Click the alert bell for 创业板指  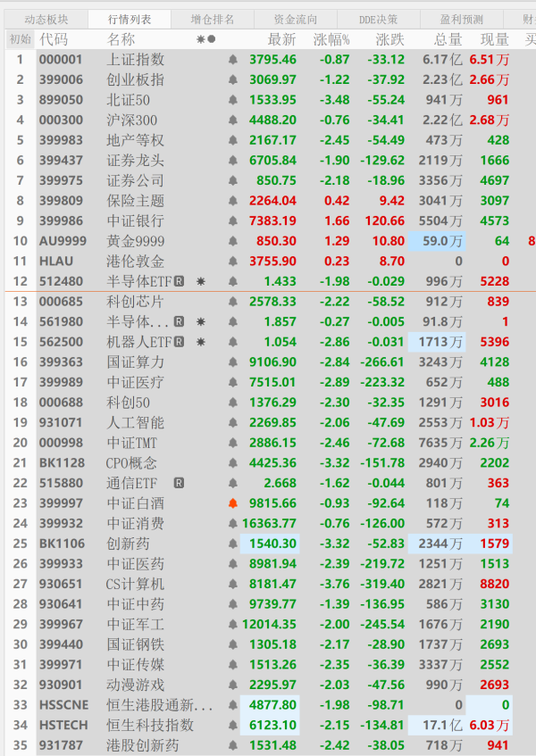click(232, 79)
